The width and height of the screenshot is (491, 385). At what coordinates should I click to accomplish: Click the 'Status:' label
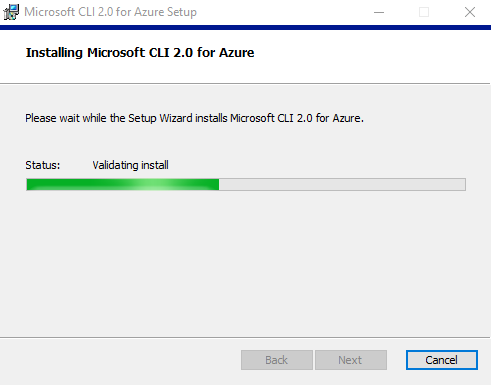(43, 165)
